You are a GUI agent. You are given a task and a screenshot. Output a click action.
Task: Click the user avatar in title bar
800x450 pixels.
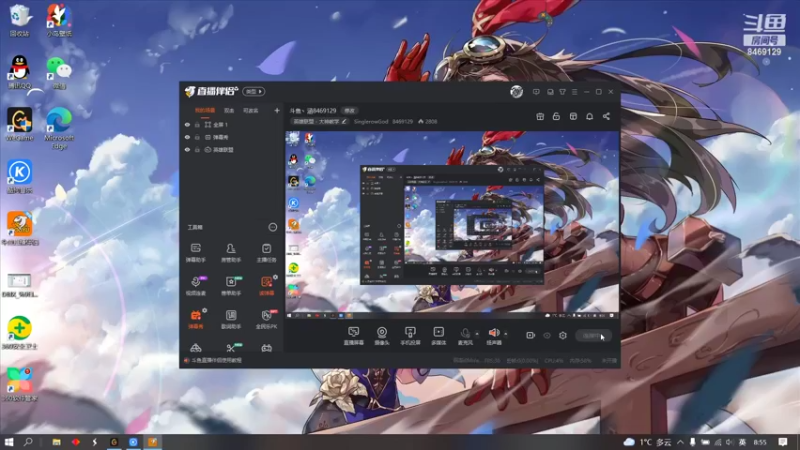pyautogui.click(x=516, y=92)
